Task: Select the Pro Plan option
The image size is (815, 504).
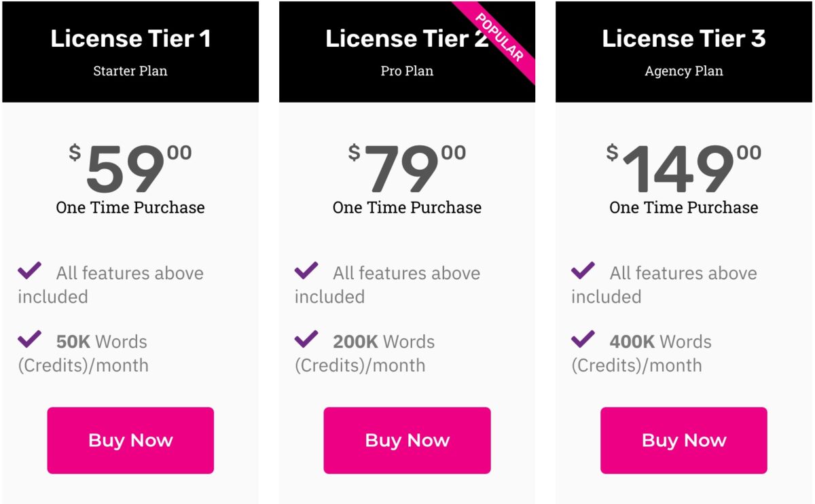Action: tap(407, 71)
